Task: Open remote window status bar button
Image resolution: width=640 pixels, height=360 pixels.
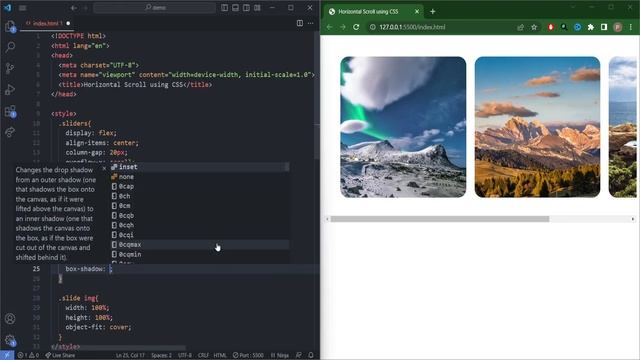Action: pos(7,355)
